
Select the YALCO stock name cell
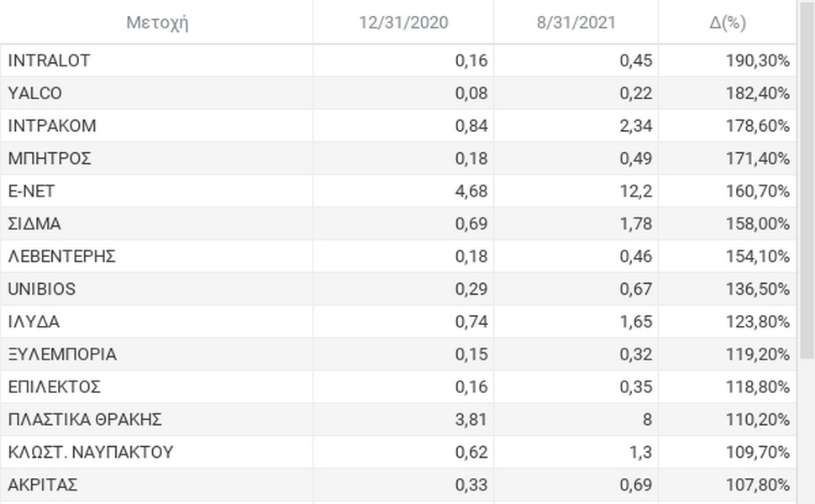[x=34, y=93]
